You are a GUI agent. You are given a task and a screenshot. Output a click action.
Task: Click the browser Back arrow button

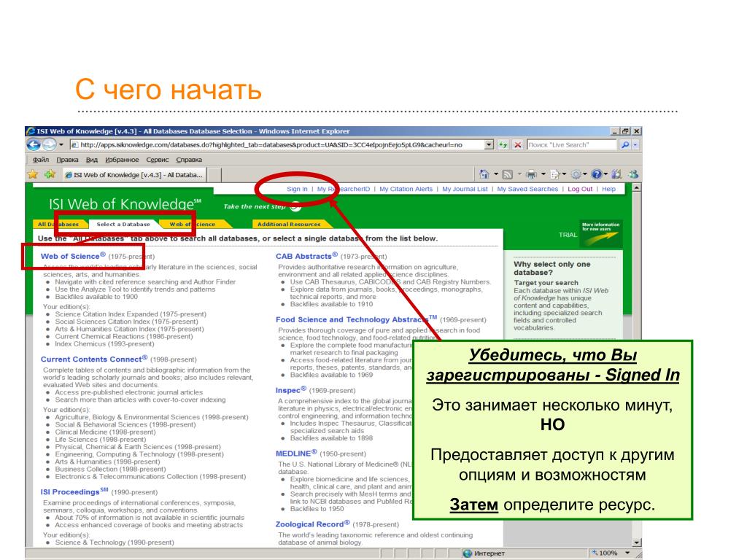34,145
